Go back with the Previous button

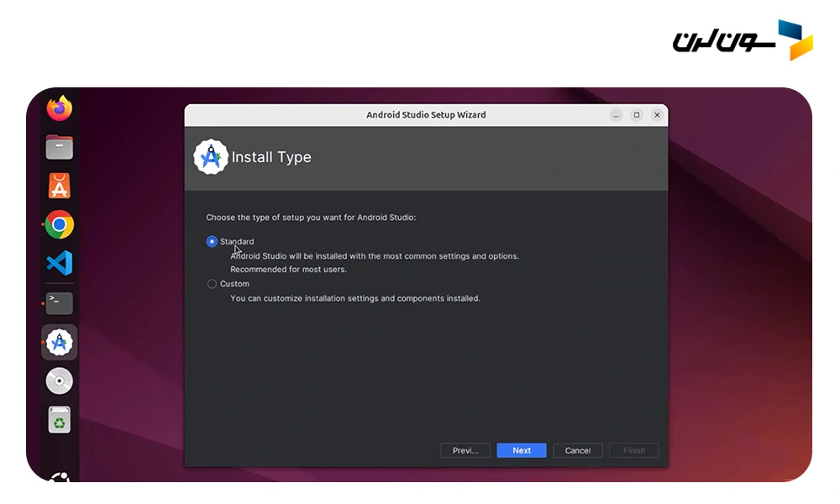[x=465, y=450]
